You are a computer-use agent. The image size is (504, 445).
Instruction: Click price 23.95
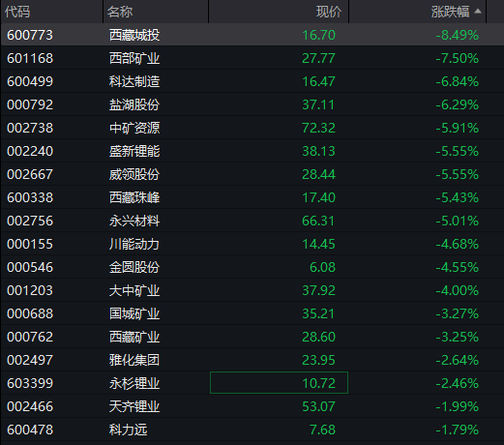[x=318, y=360]
